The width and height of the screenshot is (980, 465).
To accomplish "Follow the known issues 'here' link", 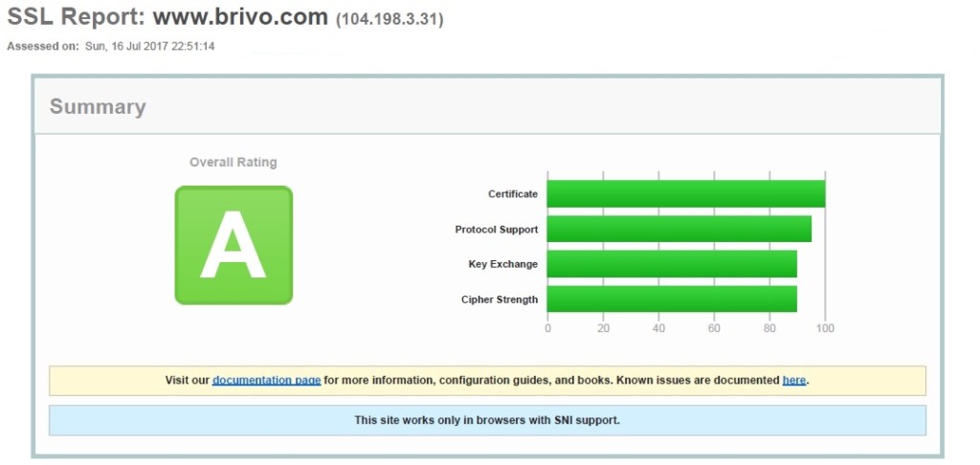I will click(793, 380).
